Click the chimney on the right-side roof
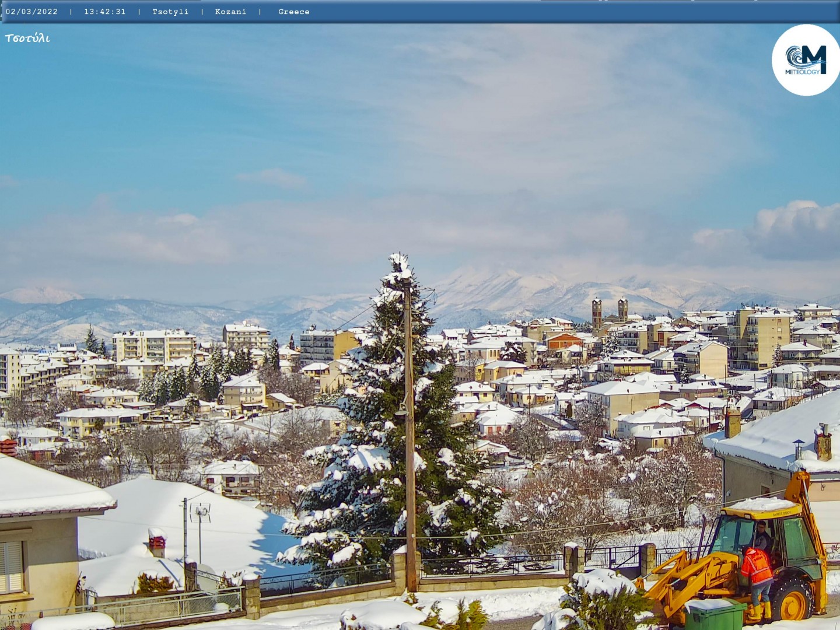The width and height of the screenshot is (840, 630). (x=822, y=443)
